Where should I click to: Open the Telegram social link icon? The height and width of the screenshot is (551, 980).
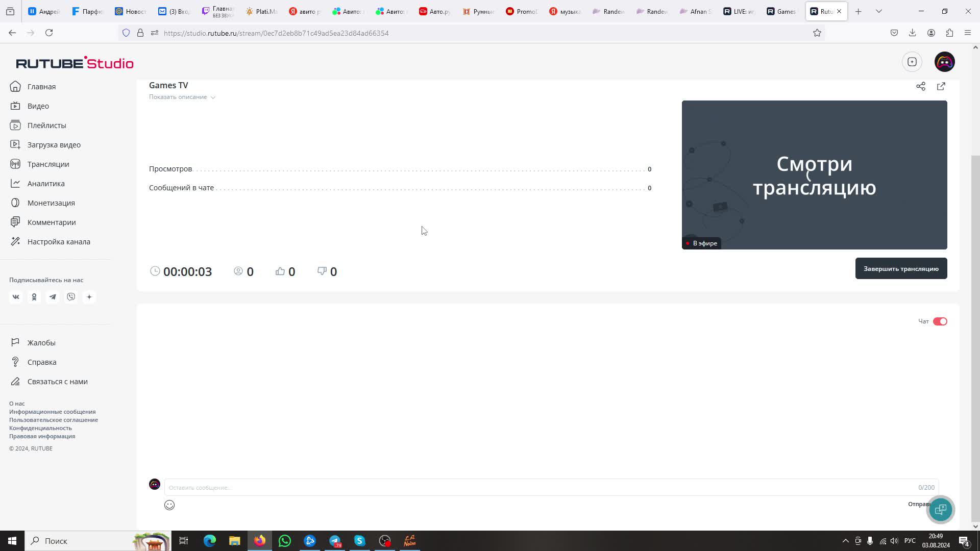click(53, 297)
